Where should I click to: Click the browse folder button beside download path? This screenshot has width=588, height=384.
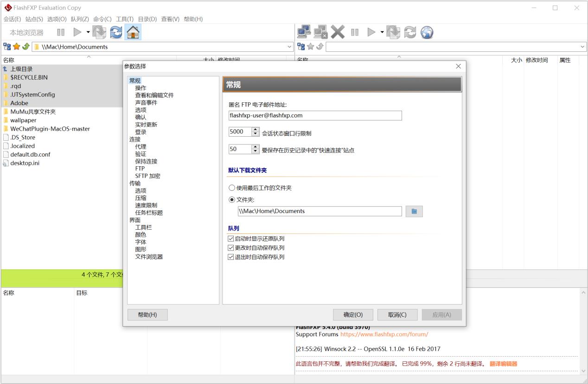[x=414, y=211]
